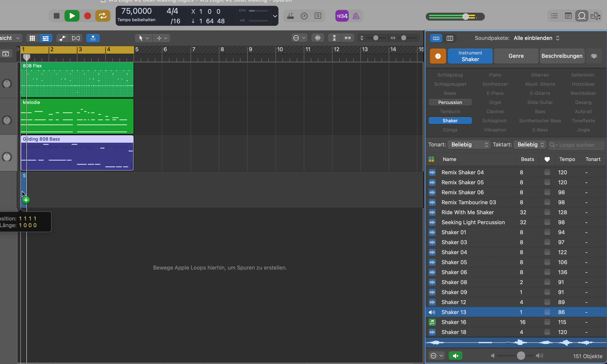607x364 pixels.
Task: Switch Loop Browser to button view
Action: 436,38
